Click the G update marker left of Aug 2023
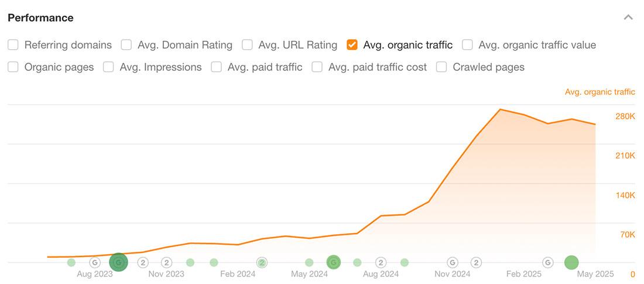 pyautogui.click(x=95, y=262)
